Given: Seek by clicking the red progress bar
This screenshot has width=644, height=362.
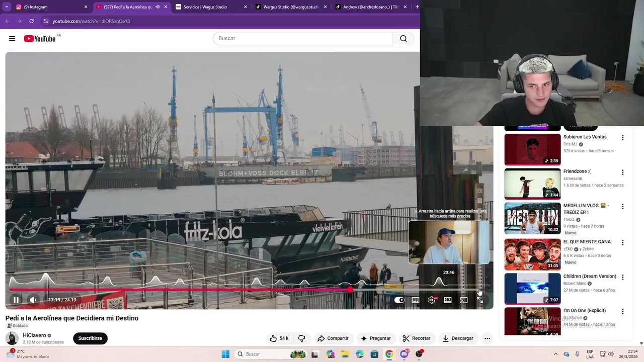Looking at the screenshot, I should 179,290.
